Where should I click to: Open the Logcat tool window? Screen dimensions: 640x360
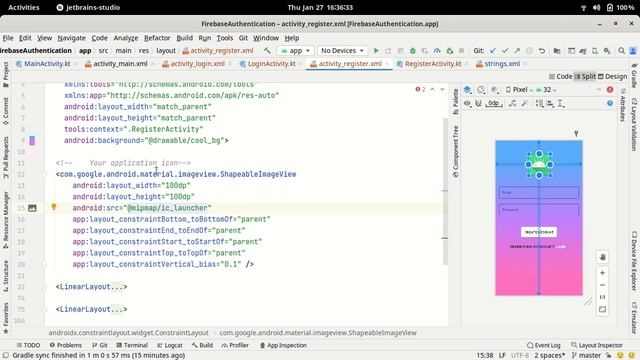point(170,345)
